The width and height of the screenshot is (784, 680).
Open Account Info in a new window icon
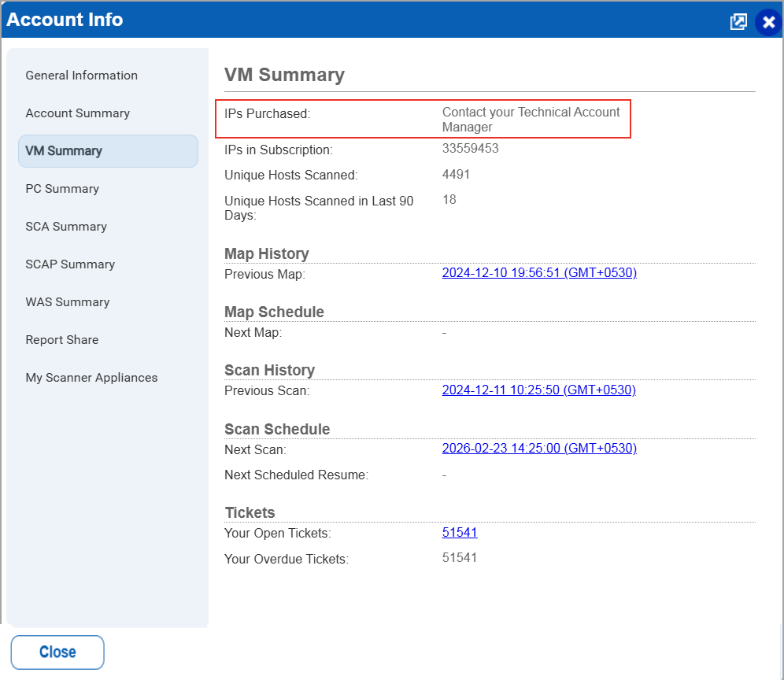(738, 21)
